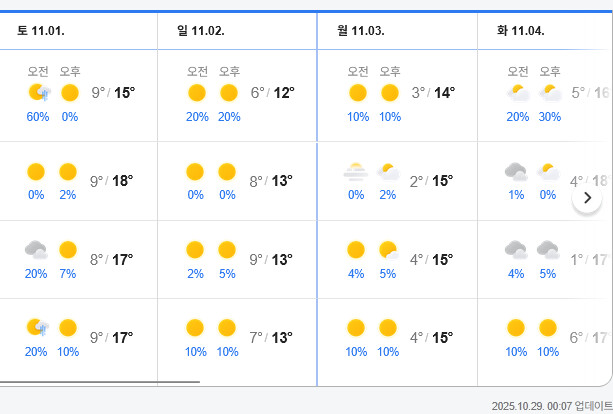The height and width of the screenshot is (414, 613).
Task: Click the 8° / 17° temperature on 11.01
Action: tap(112, 260)
